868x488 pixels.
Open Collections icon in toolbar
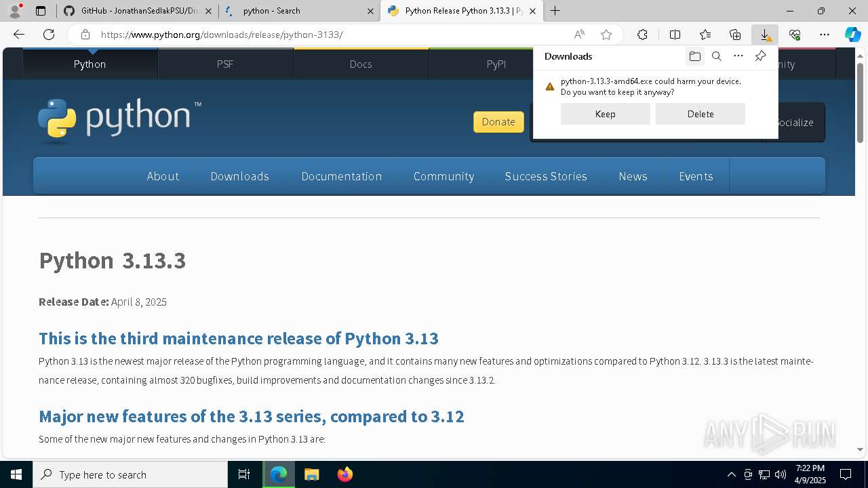(735, 35)
